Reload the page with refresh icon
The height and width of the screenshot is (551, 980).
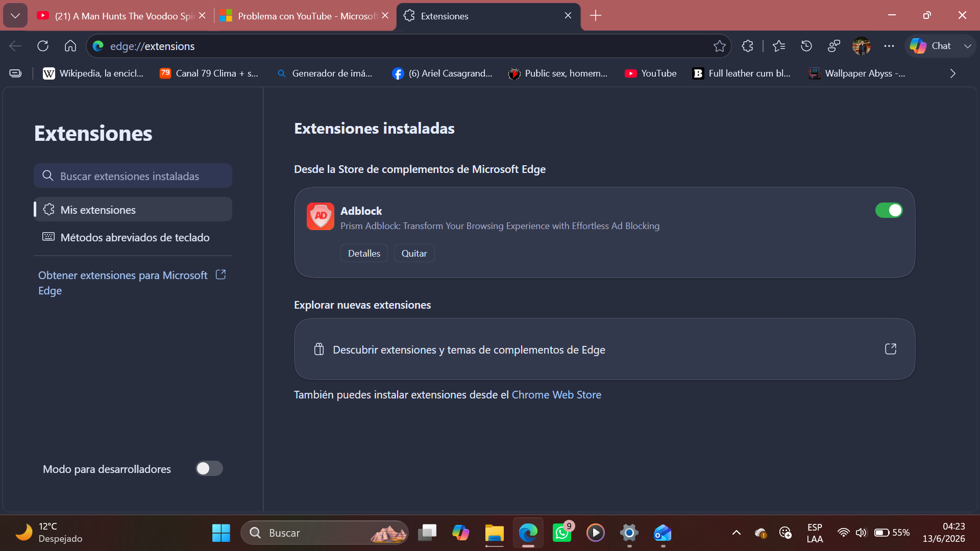43,46
